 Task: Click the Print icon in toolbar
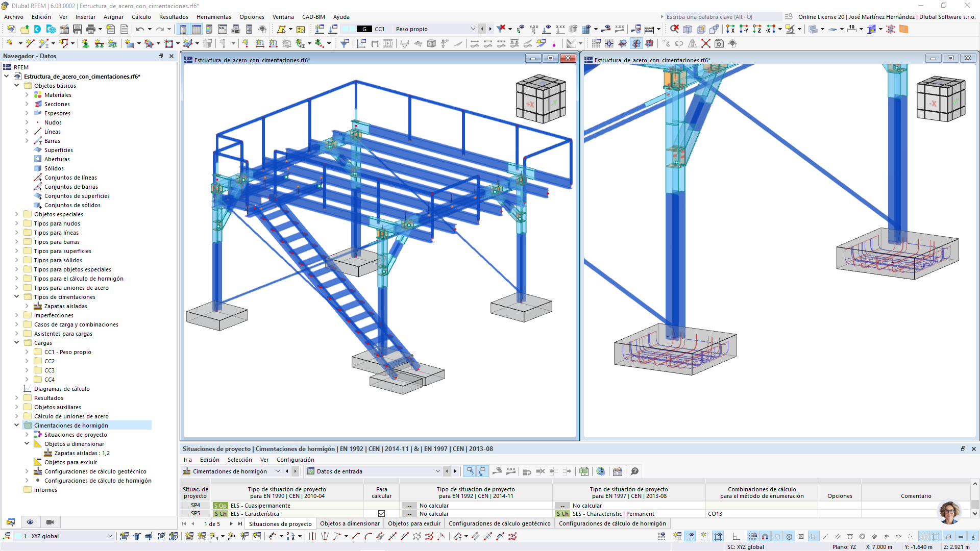coord(91,29)
